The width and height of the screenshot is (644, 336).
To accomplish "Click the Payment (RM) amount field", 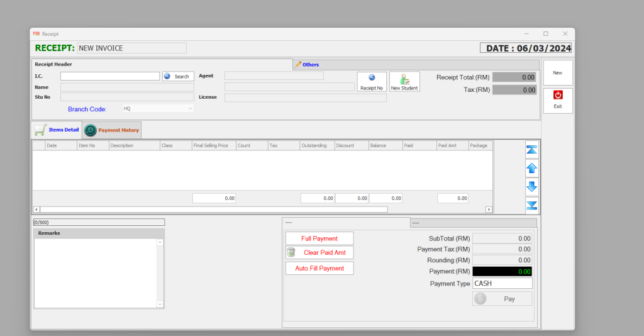I will (502, 272).
